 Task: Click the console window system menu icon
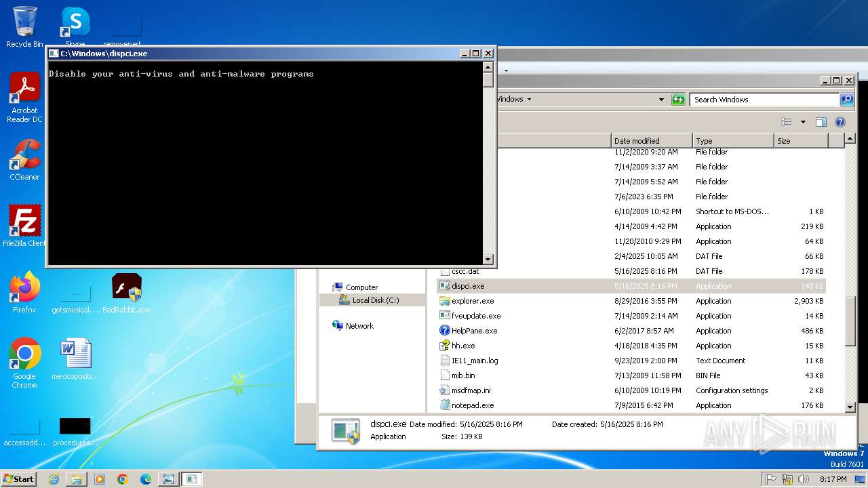tap(54, 54)
